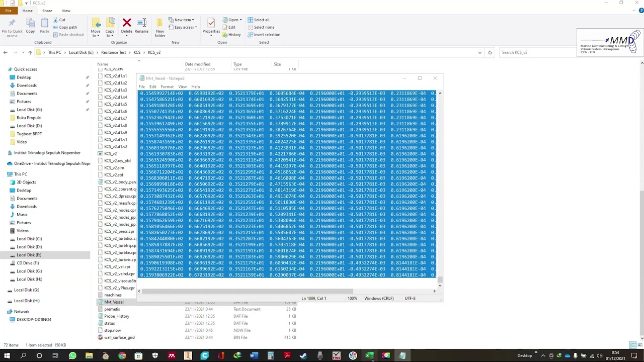Open the Windows Start menu
Image resolution: width=644 pixels, height=362 pixels.
(x=7, y=356)
